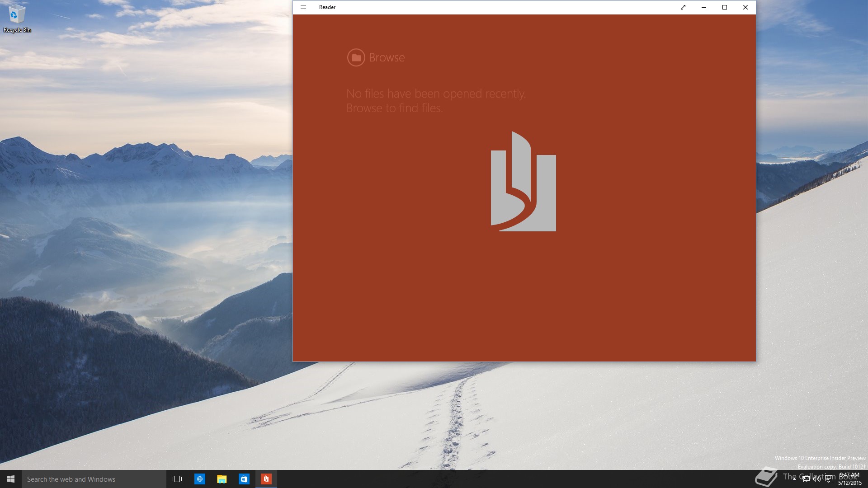Click the Search the web and Windows box

94,479
